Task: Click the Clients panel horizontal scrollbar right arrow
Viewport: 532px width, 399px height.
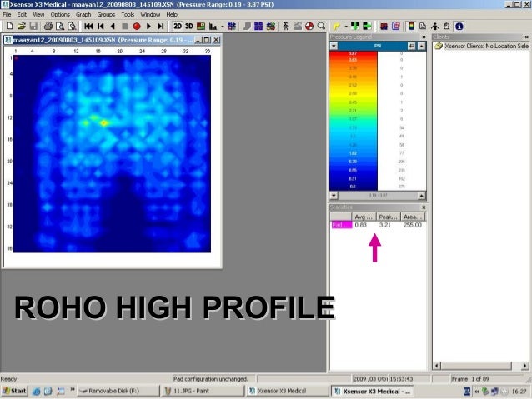Action: coord(524,366)
